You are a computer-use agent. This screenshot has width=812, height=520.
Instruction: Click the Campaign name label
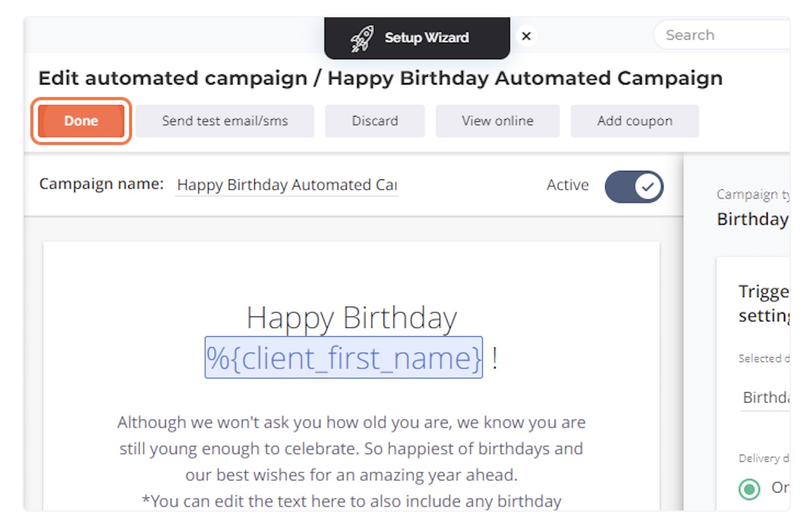coord(102,184)
